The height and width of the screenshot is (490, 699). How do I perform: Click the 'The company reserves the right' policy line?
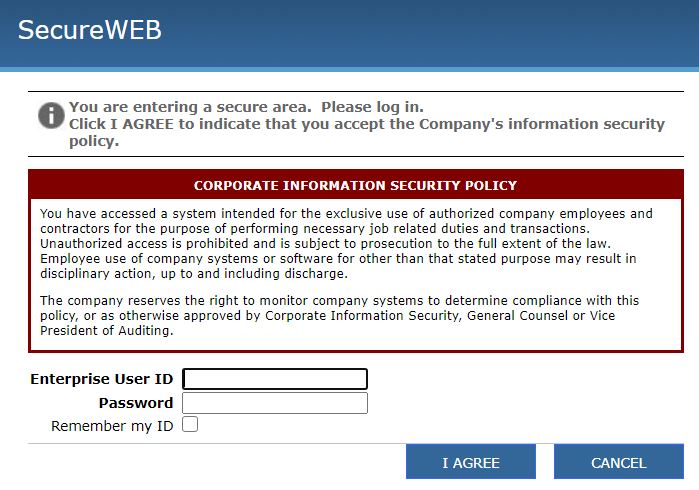click(340, 301)
